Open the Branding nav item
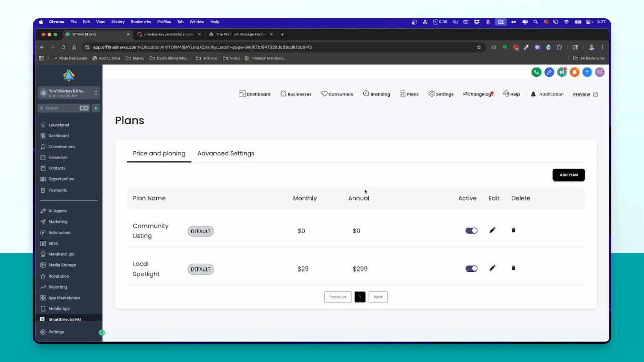644x362 pixels. [x=377, y=94]
